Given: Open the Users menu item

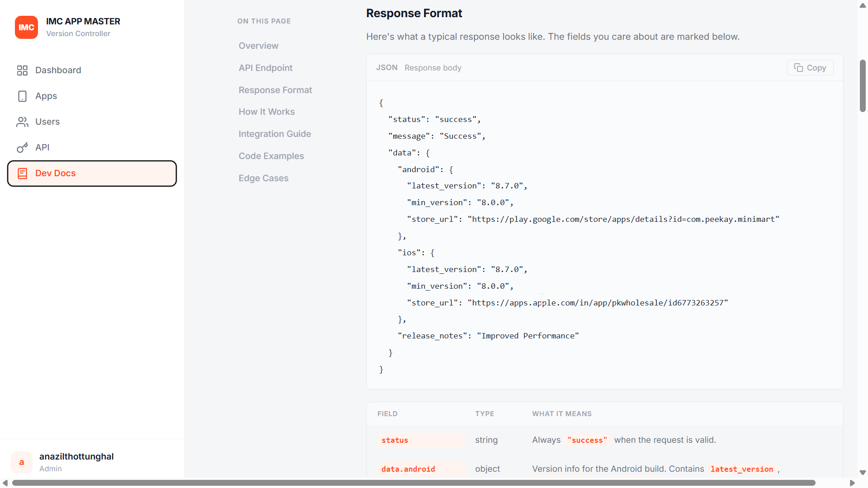Looking at the screenshot, I should click(92, 122).
